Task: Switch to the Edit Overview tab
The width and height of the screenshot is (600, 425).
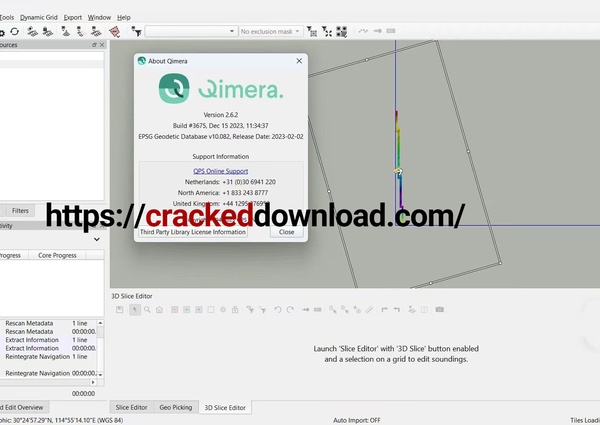Action: point(22,407)
